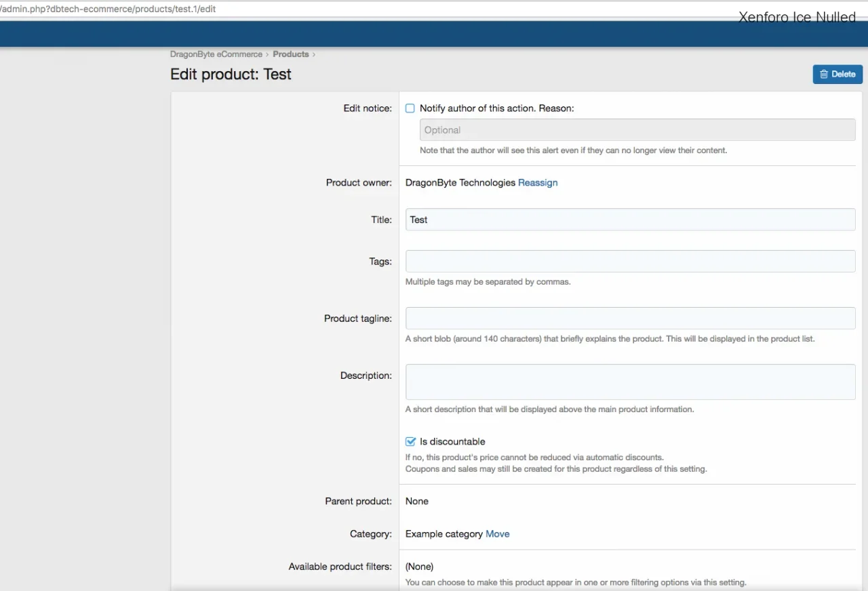
Task: Click the Move category link
Action: 497,534
